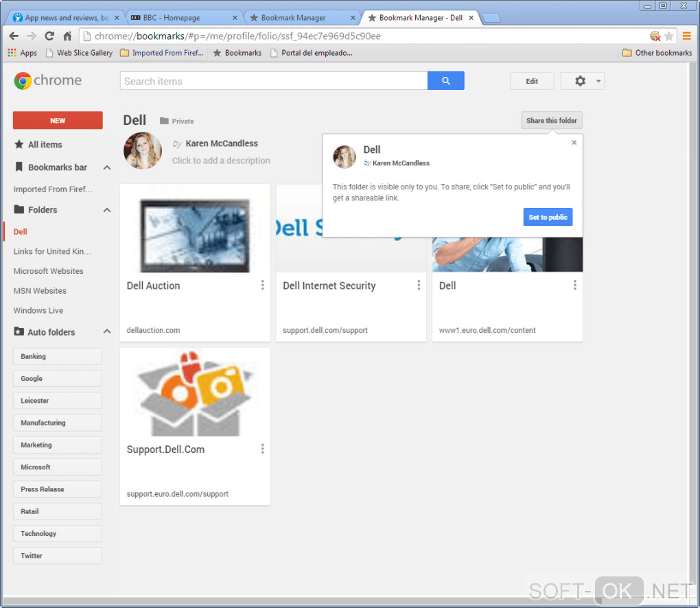Viewport: 700px width, 608px height.
Task: Click the blue search magnifier button
Action: 445,81
